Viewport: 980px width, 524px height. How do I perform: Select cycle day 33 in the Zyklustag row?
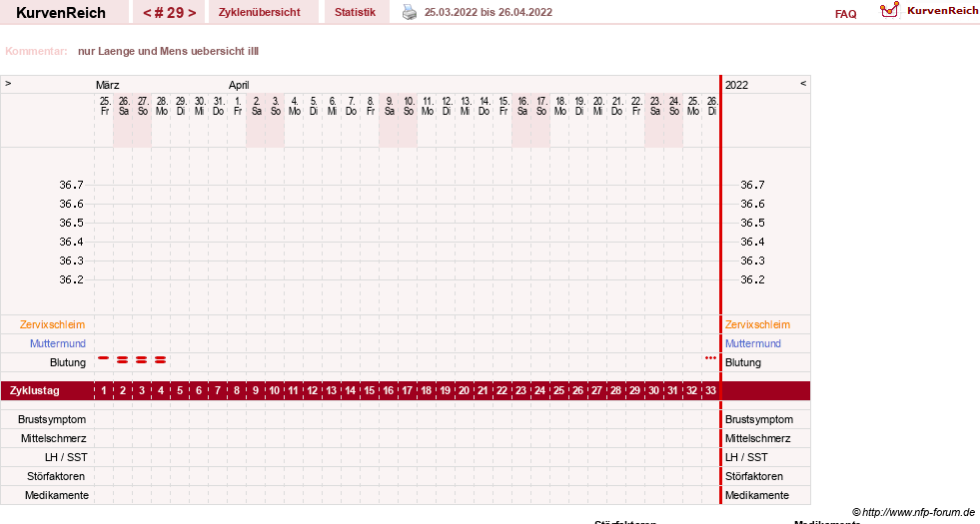click(x=710, y=390)
